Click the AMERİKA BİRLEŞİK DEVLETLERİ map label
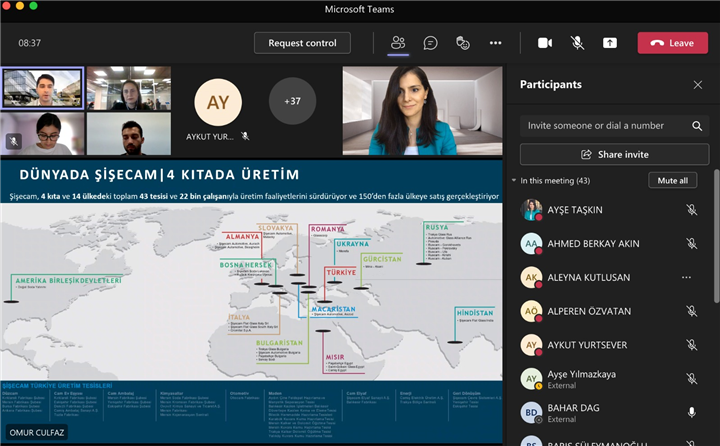The width and height of the screenshot is (720, 446). click(68, 280)
